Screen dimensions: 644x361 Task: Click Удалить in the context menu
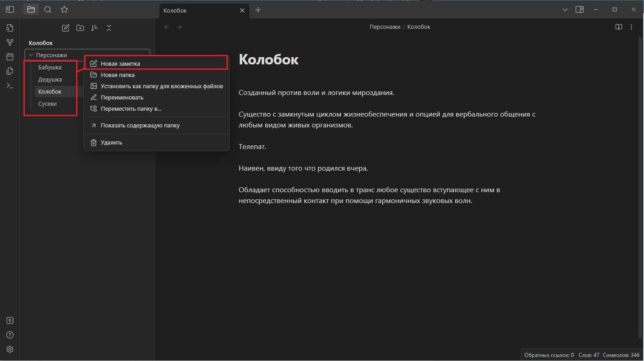tap(111, 142)
